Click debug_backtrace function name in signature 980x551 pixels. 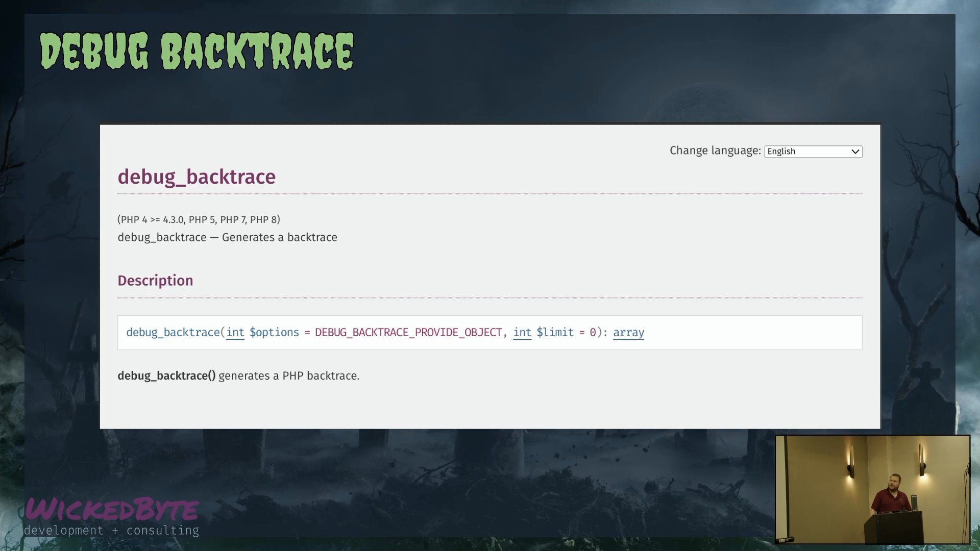click(173, 333)
